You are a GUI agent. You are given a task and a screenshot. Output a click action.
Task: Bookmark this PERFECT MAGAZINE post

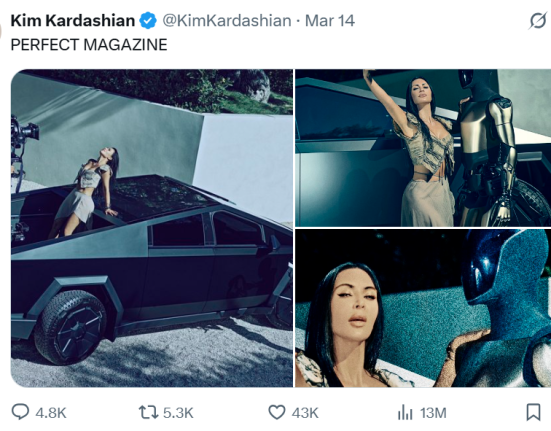tap(533, 412)
